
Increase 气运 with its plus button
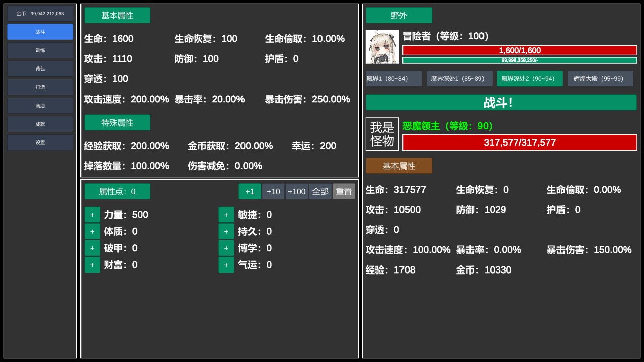(x=226, y=264)
